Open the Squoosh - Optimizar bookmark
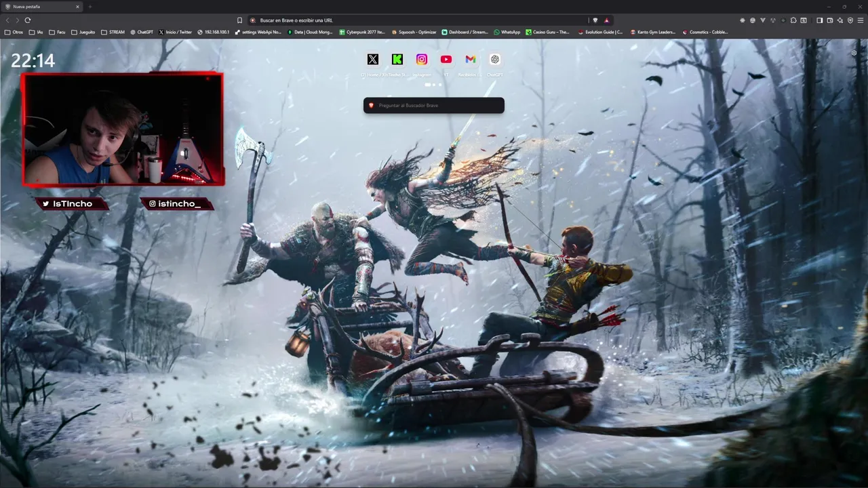The width and height of the screenshot is (868, 488). [414, 32]
